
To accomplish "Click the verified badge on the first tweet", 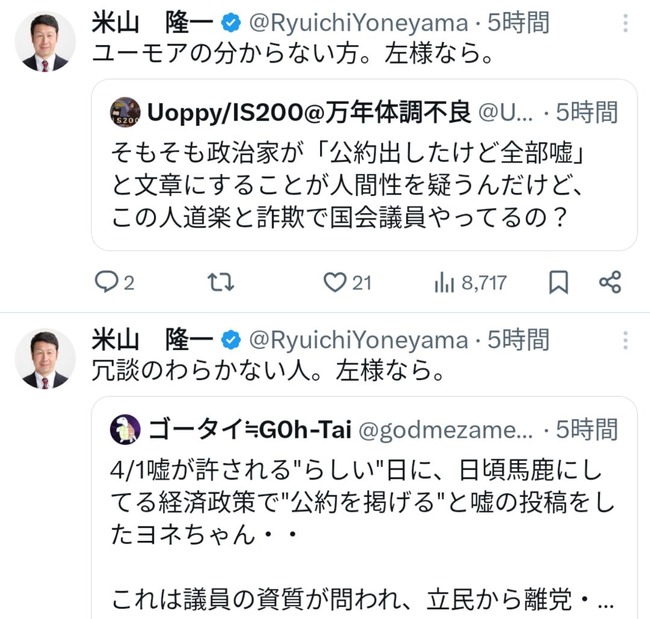I will [x=229, y=23].
